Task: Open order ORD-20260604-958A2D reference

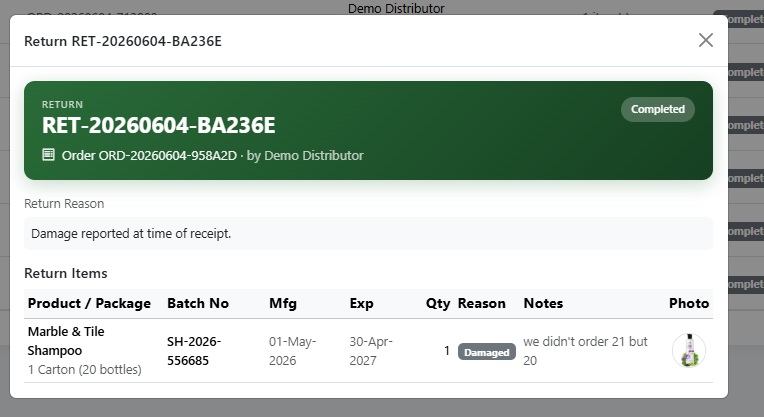Action: point(149,155)
